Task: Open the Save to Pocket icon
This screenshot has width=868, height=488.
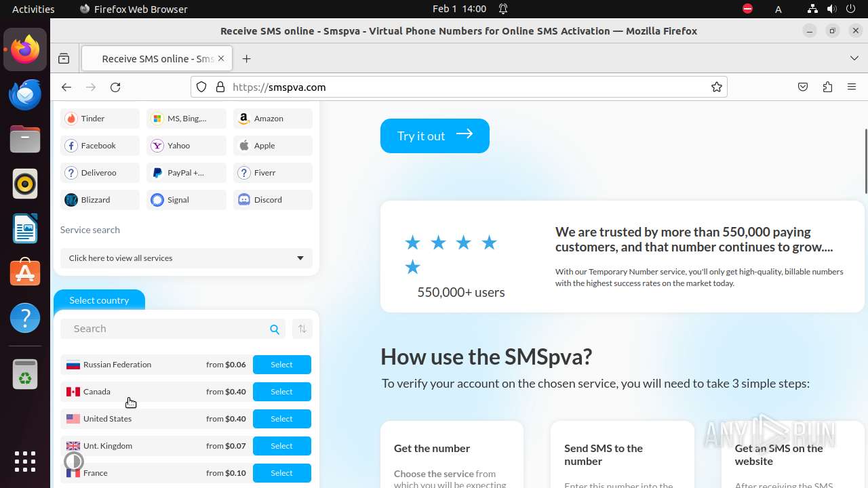Action: click(x=803, y=87)
